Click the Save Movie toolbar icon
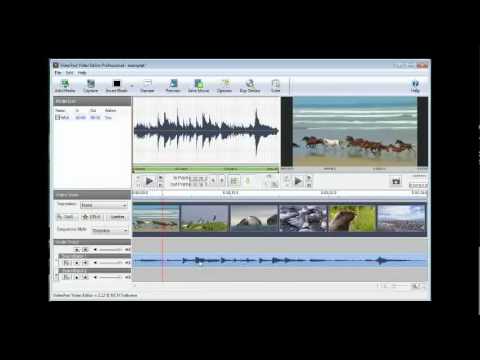This screenshot has height=360, width=480. pyautogui.click(x=198, y=86)
